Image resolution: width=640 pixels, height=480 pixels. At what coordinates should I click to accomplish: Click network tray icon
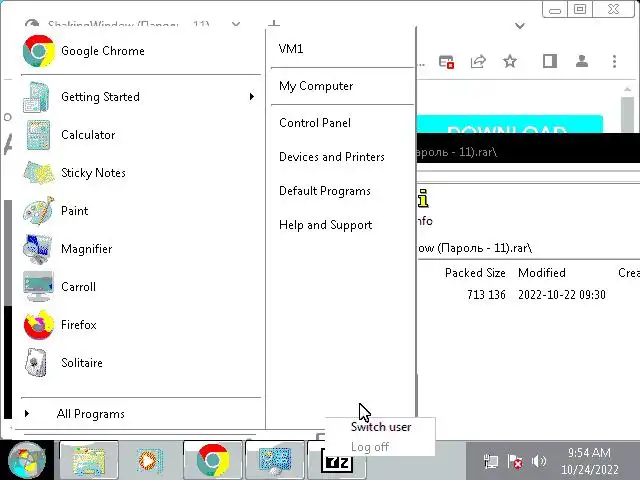(491, 462)
